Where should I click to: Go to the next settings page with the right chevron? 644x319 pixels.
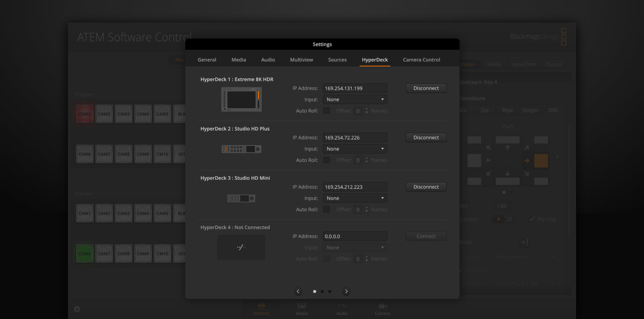[346, 291]
